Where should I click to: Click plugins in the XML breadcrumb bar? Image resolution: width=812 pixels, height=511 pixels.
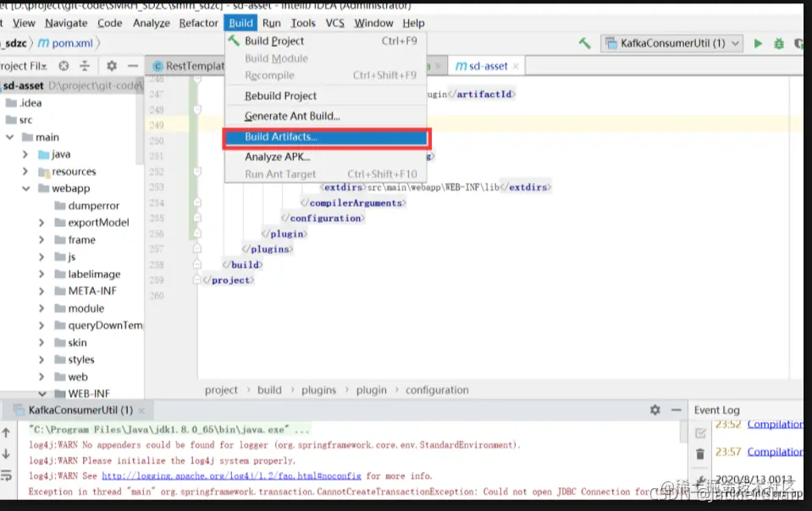click(318, 391)
